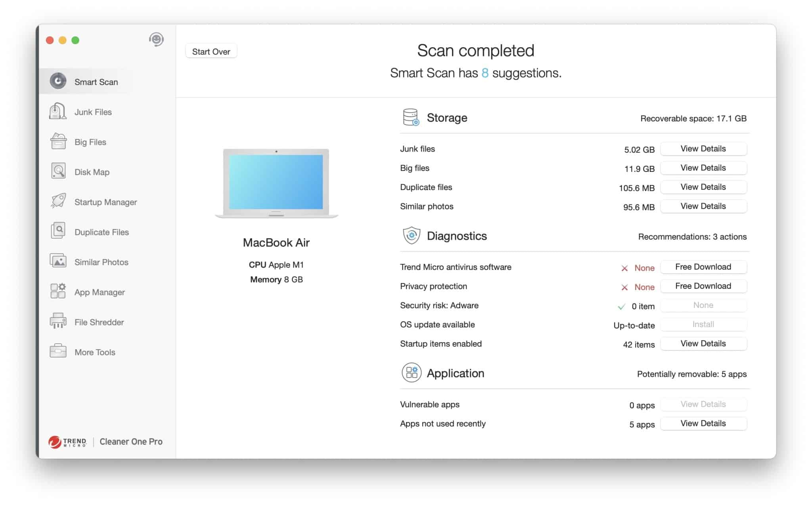Click the Trend Micro logo
The width and height of the screenshot is (812, 506).
67,442
